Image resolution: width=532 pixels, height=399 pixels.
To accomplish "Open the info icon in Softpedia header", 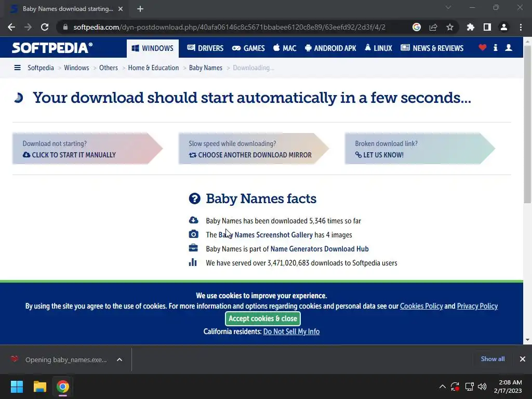I will pos(495,47).
